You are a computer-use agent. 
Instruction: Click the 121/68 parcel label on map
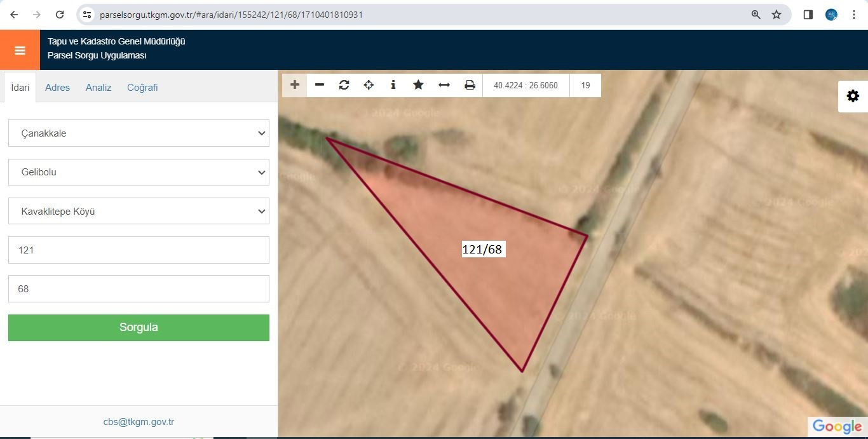click(x=482, y=250)
